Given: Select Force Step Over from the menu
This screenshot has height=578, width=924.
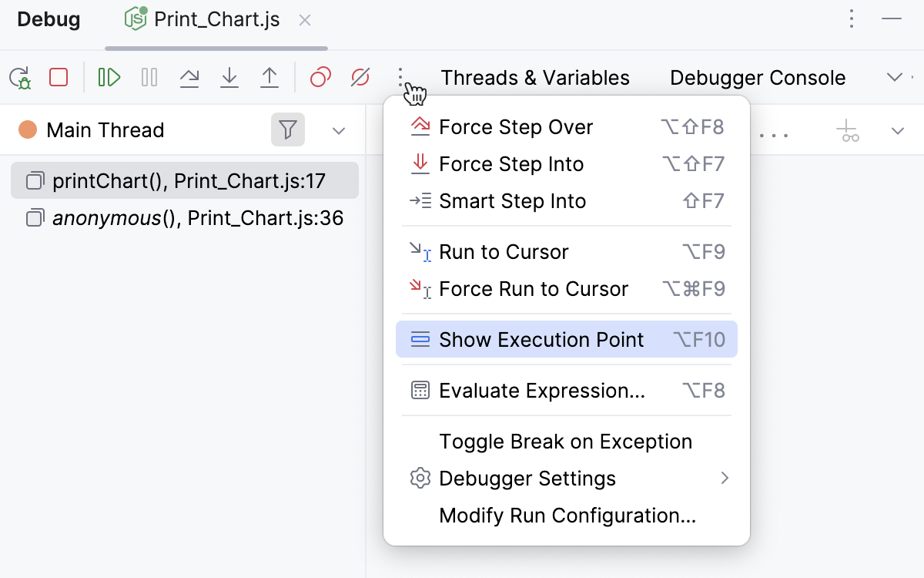Looking at the screenshot, I should (x=515, y=127).
